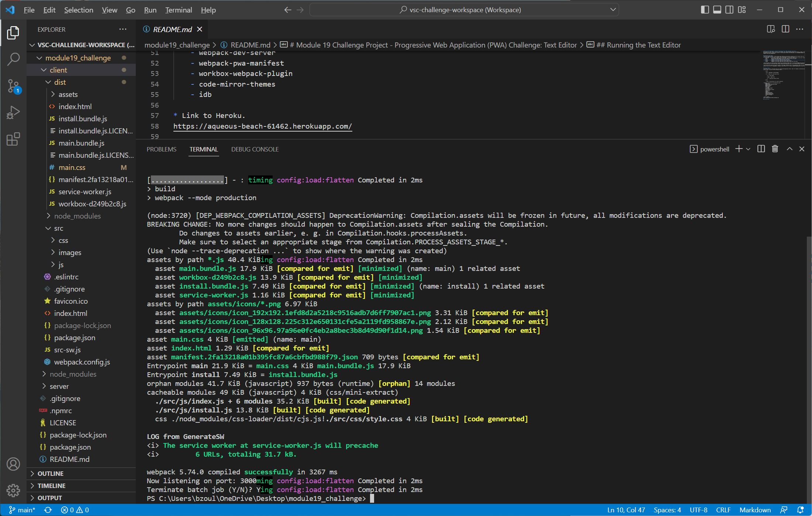Click the notifications bell in status bar
Screen dimensions: 812x516
point(800,510)
